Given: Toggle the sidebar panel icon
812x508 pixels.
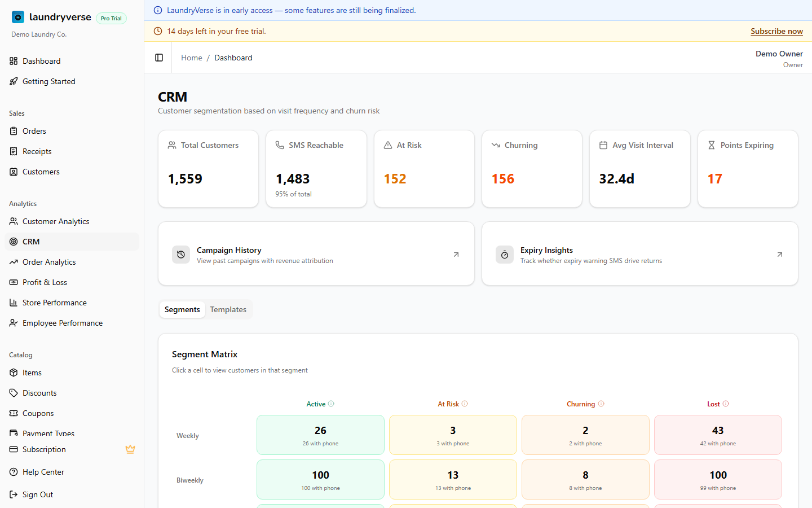Looking at the screenshot, I should (x=159, y=58).
